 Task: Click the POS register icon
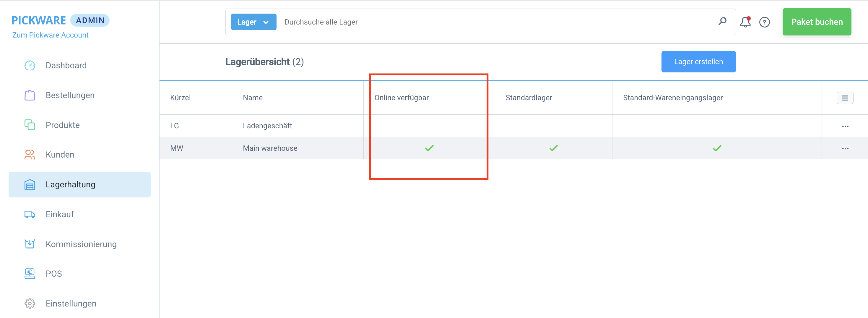30,273
